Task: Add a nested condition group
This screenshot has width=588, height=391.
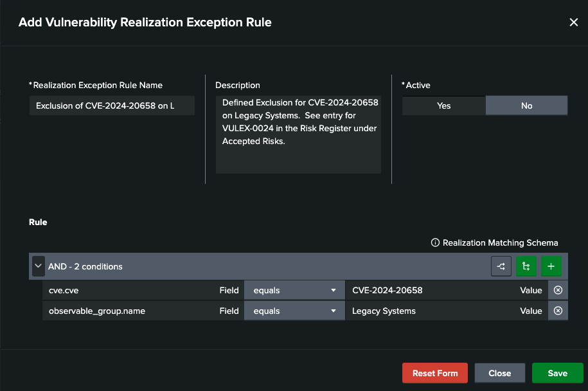Action: (526, 266)
